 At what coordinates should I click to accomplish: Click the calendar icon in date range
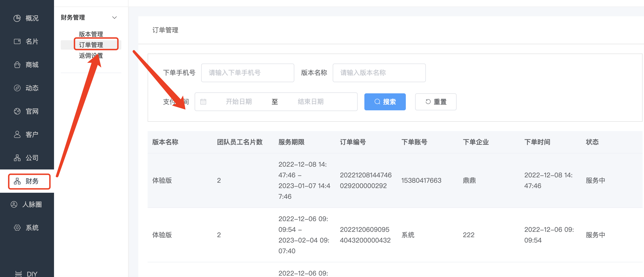click(203, 102)
